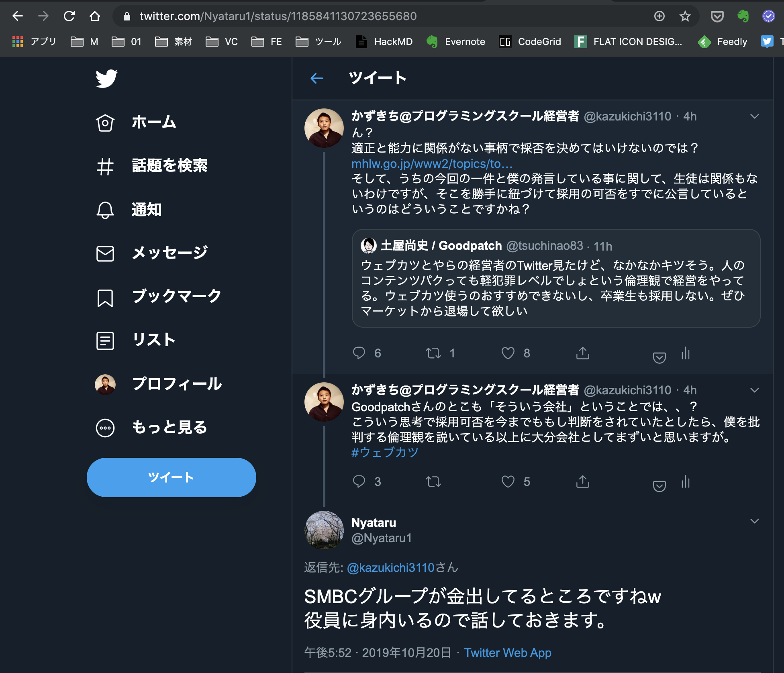Click the ツイート (Tweet) button
784x673 pixels.
[171, 477]
